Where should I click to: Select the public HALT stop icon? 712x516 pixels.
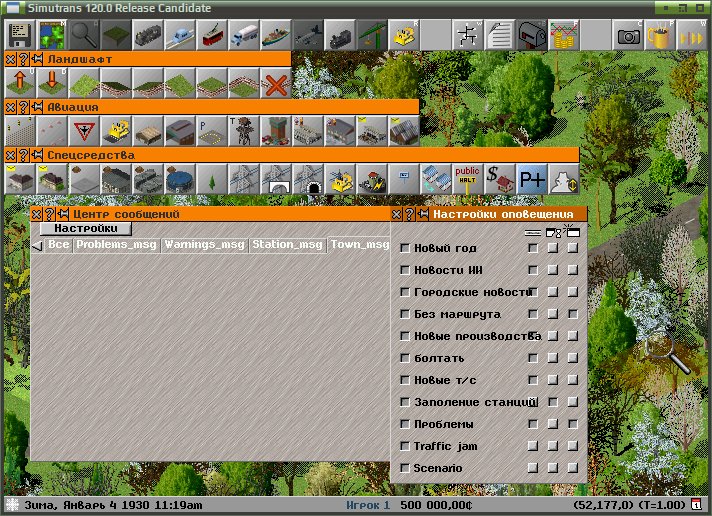[467, 179]
